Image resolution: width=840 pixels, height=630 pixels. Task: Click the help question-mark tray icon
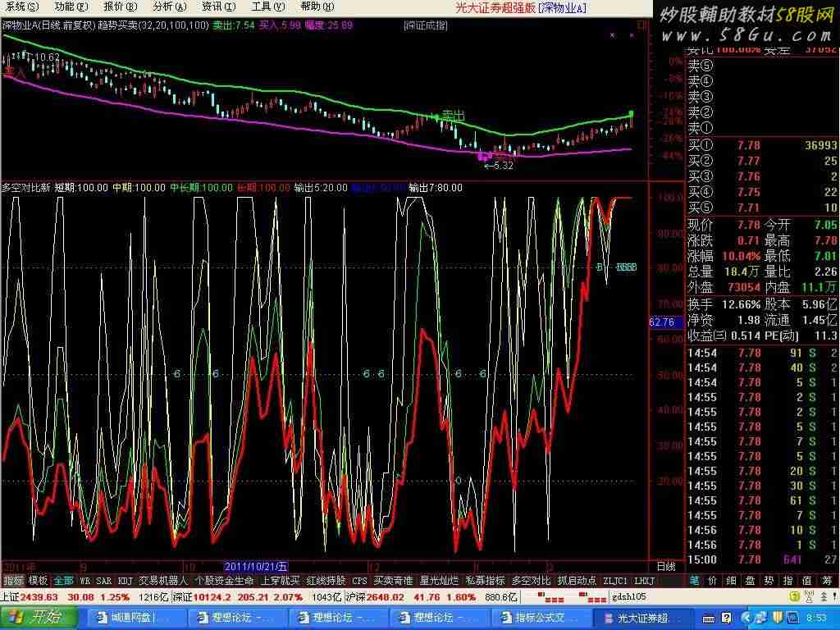click(x=726, y=619)
